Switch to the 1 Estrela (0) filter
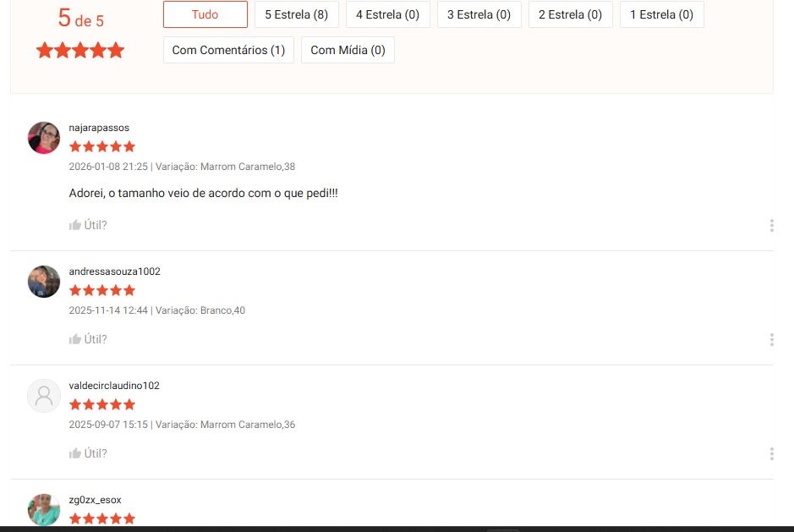Screen dimensions: 794x532 [x=661, y=14]
